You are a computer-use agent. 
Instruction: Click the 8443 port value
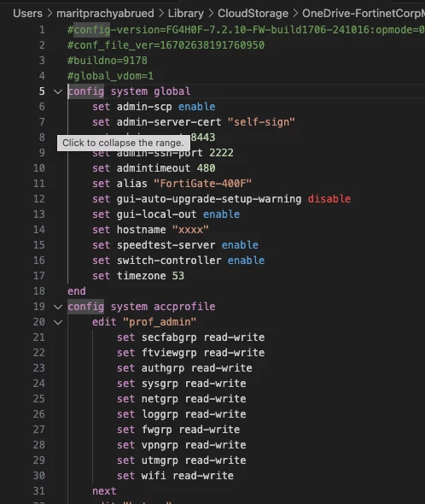(203, 138)
